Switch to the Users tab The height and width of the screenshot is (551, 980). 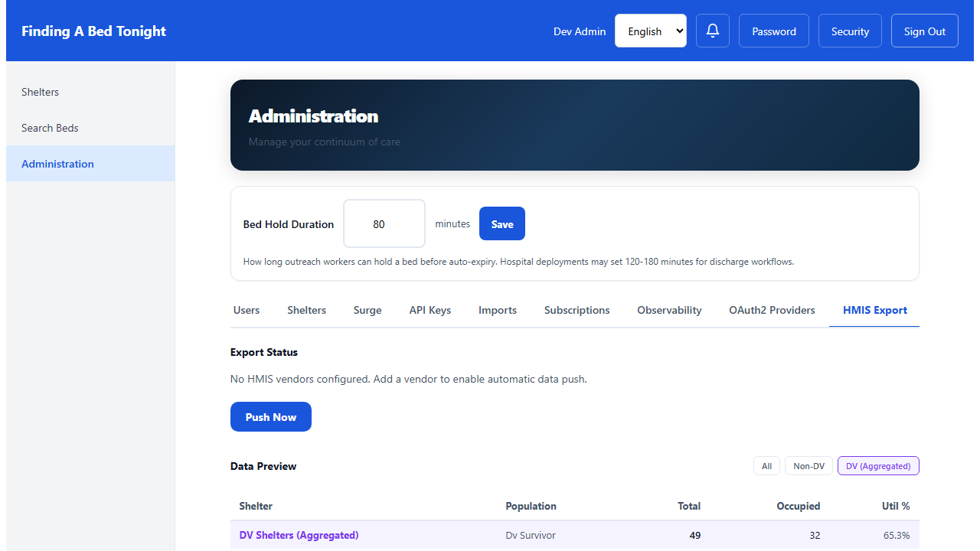[246, 310]
